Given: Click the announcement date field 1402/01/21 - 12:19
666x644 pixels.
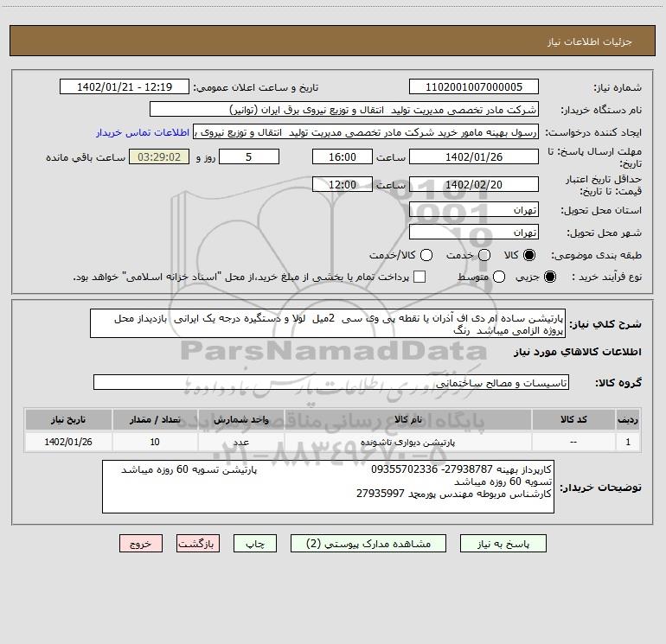Looking at the screenshot, I should click(x=125, y=87).
